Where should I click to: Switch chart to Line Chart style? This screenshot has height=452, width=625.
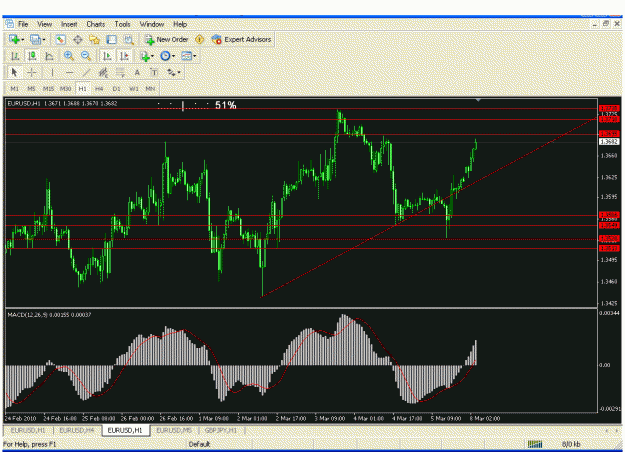(x=49, y=56)
